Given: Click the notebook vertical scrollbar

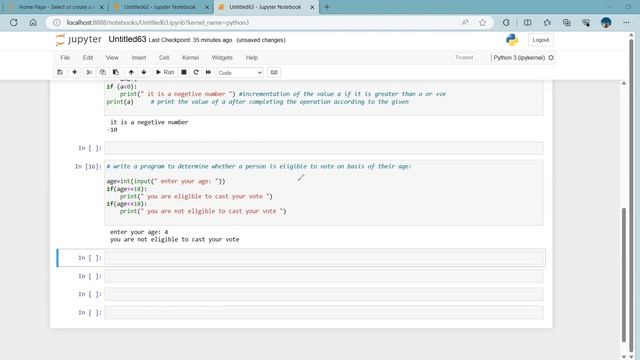Looking at the screenshot, I should (623, 274).
